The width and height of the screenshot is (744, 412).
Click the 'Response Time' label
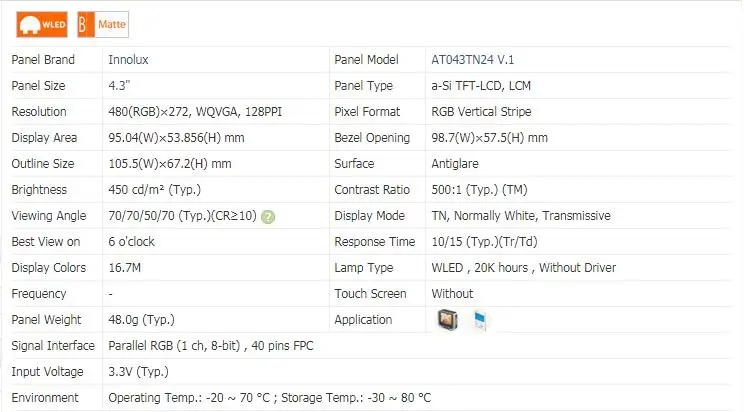(375, 242)
